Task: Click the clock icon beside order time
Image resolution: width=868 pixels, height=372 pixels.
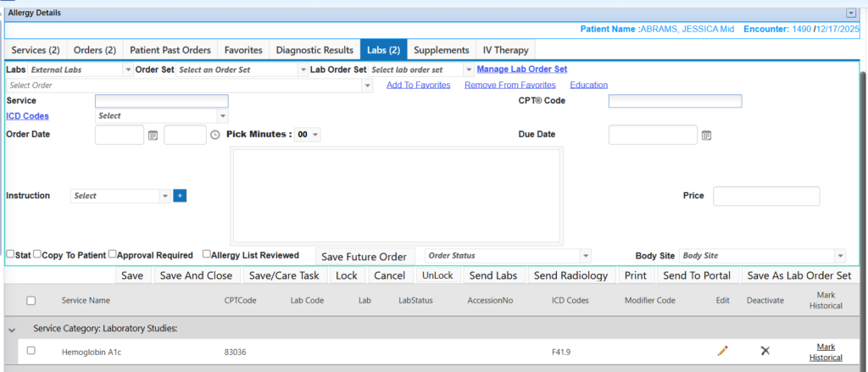Action: pyautogui.click(x=214, y=135)
